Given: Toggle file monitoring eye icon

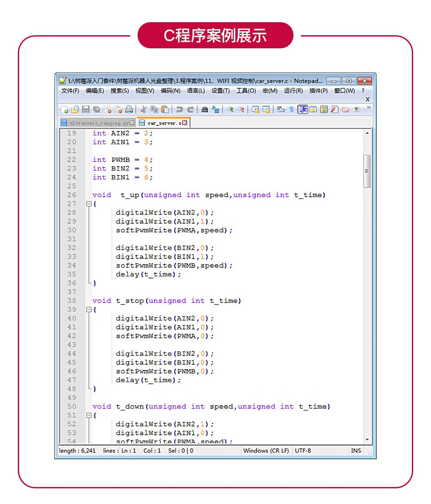Looking at the screenshot, I should click(357, 110).
